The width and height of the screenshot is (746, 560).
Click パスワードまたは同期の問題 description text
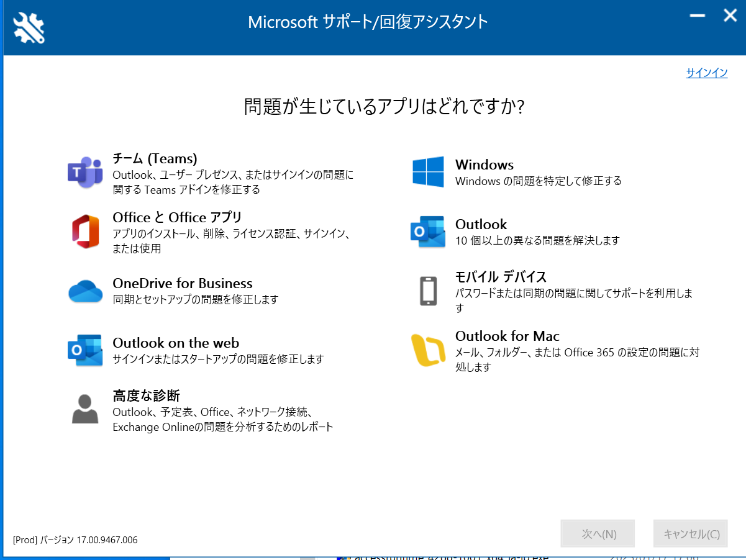click(x=575, y=300)
